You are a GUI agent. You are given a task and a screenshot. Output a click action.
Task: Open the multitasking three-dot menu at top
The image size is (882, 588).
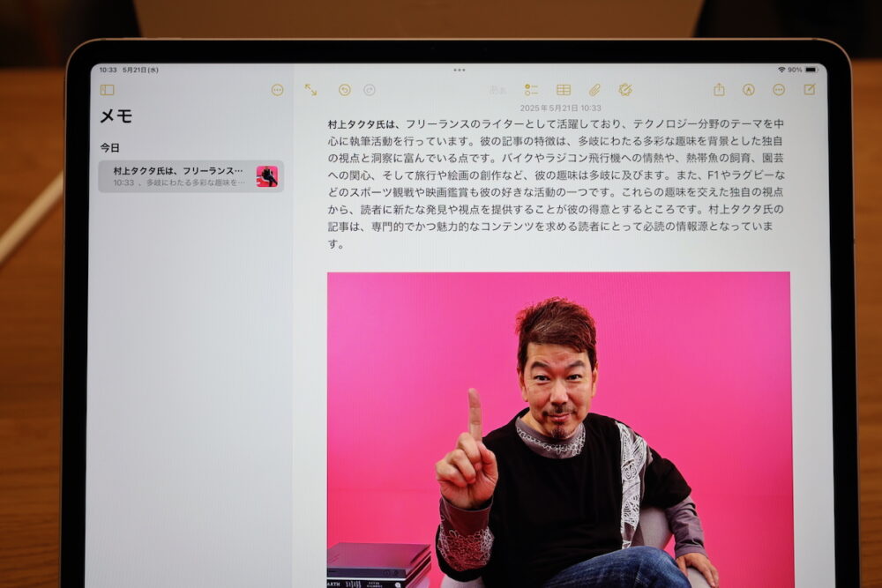[459, 70]
